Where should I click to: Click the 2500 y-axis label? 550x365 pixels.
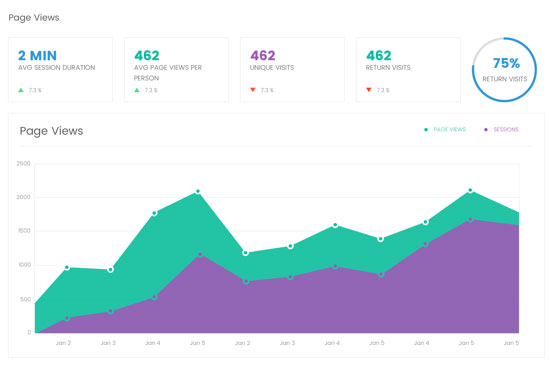click(x=24, y=163)
